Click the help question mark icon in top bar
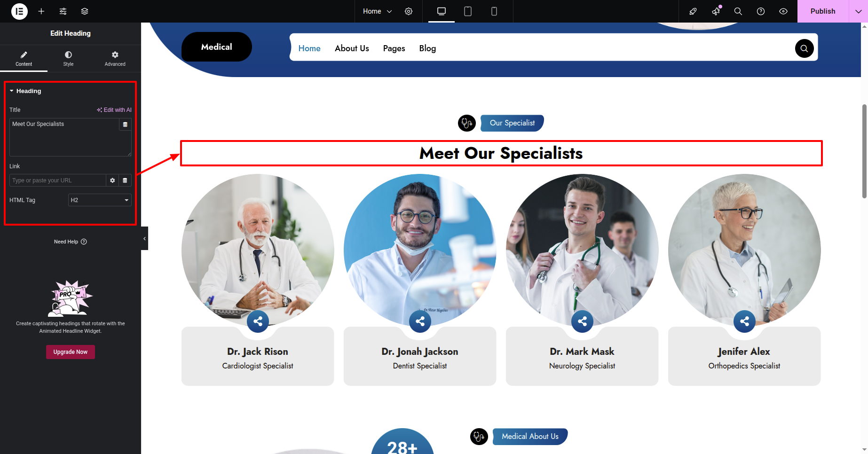 pos(761,11)
